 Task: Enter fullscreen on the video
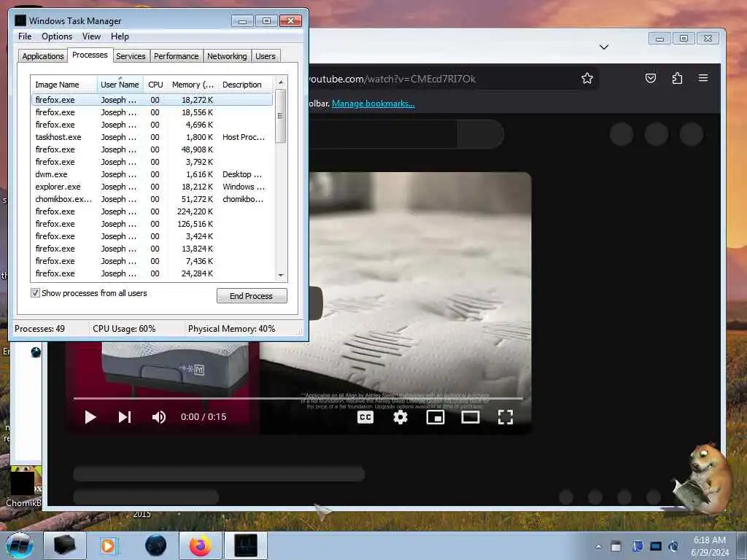(506, 417)
